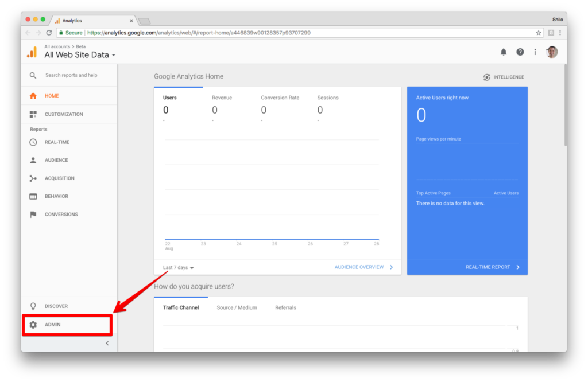Open the Analytics three-dot options menu
Screen dimensions: 588x382
point(535,52)
